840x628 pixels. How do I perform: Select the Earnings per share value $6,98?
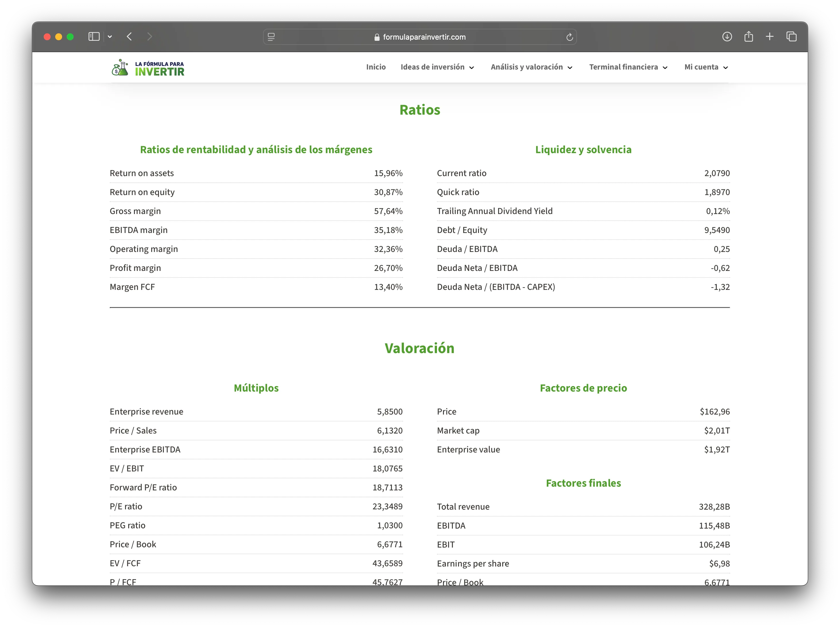pyautogui.click(x=719, y=563)
